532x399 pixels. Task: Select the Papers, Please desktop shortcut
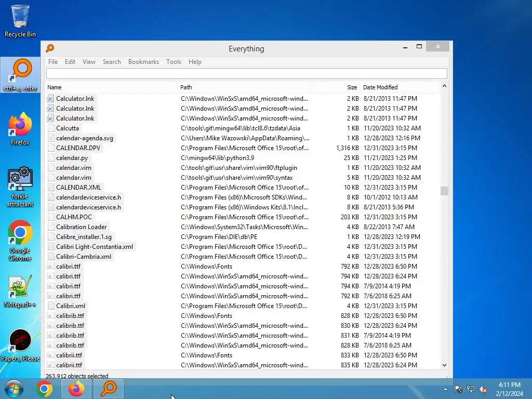point(20,345)
